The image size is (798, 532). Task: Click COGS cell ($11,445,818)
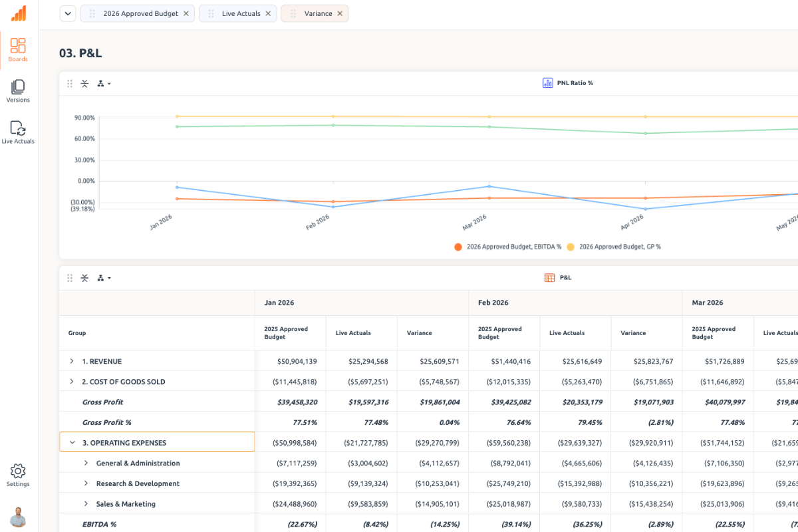click(291, 382)
